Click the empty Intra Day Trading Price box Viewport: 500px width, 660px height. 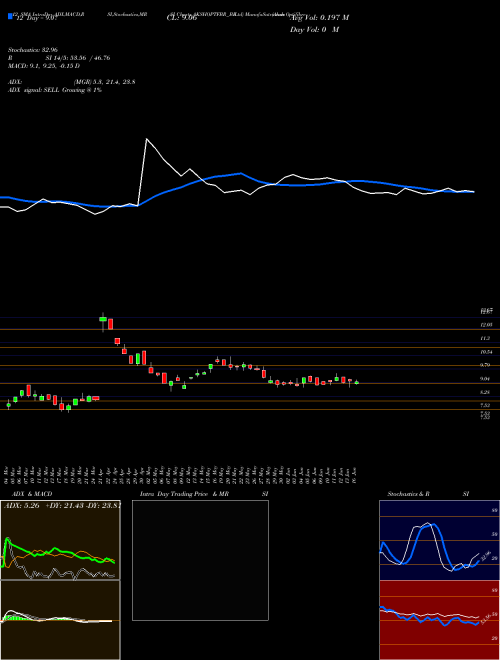coord(200,560)
